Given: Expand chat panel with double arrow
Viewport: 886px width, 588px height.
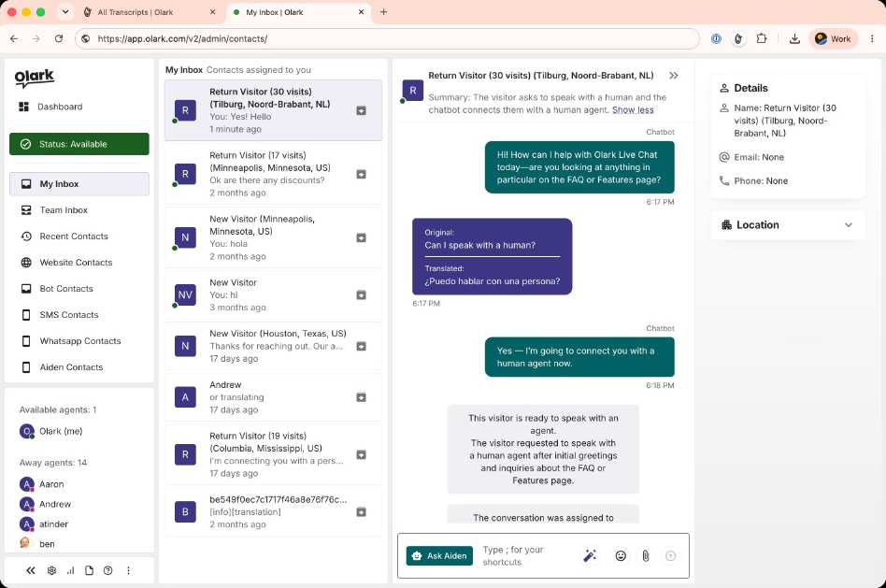Looking at the screenshot, I should (673, 76).
